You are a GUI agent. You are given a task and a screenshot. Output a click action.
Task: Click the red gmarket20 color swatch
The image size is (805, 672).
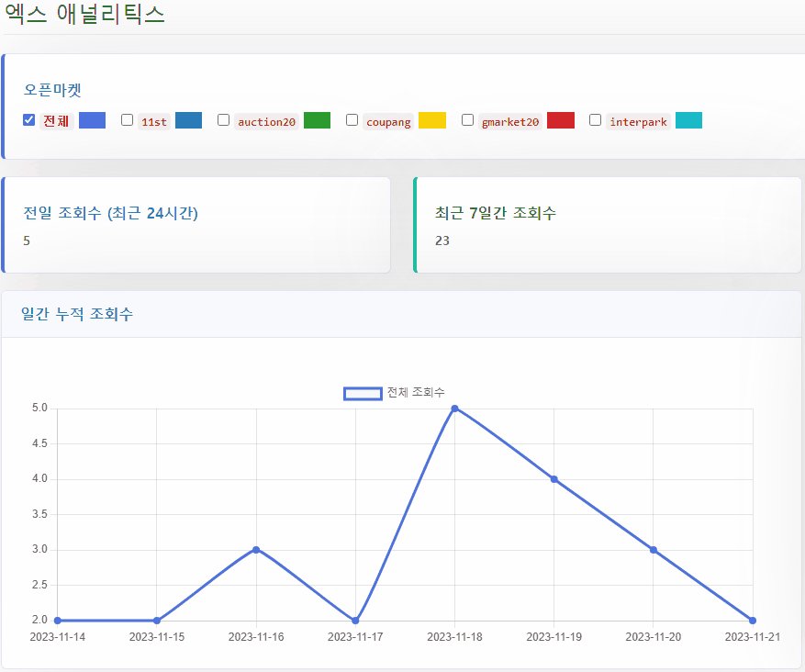(x=560, y=120)
